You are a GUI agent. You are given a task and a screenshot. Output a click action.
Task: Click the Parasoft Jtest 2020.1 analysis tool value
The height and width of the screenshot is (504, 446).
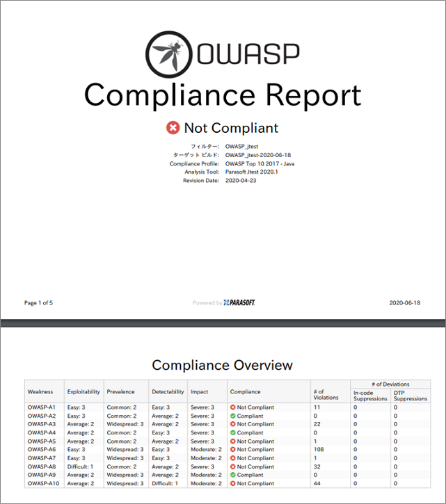click(x=252, y=172)
